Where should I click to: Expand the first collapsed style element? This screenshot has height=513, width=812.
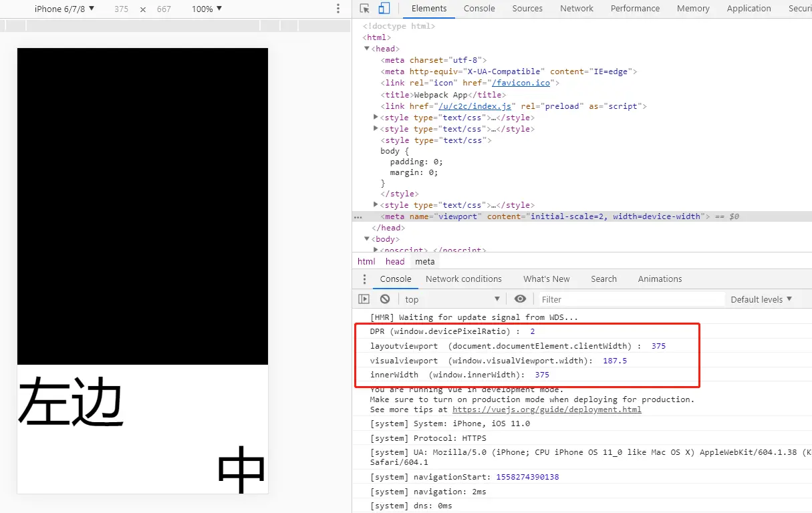(x=376, y=118)
